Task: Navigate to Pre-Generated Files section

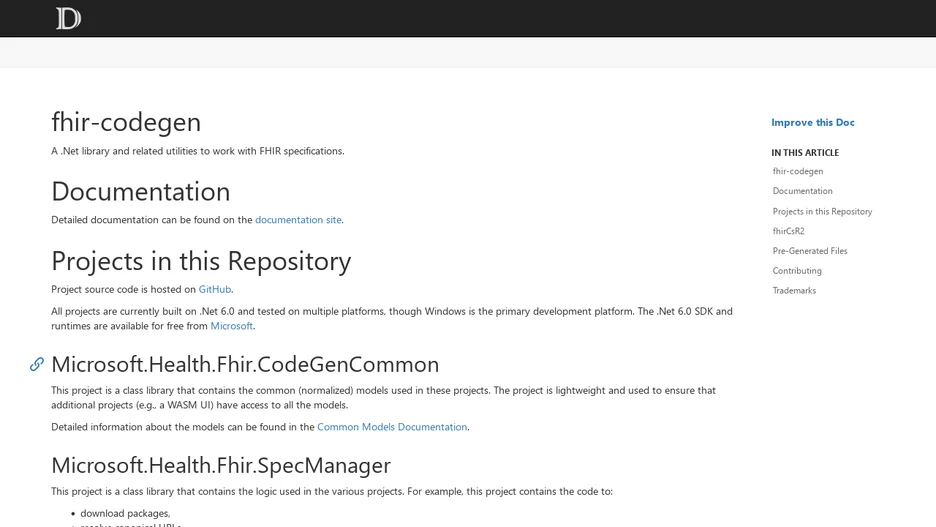Action: (x=809, y=251)
